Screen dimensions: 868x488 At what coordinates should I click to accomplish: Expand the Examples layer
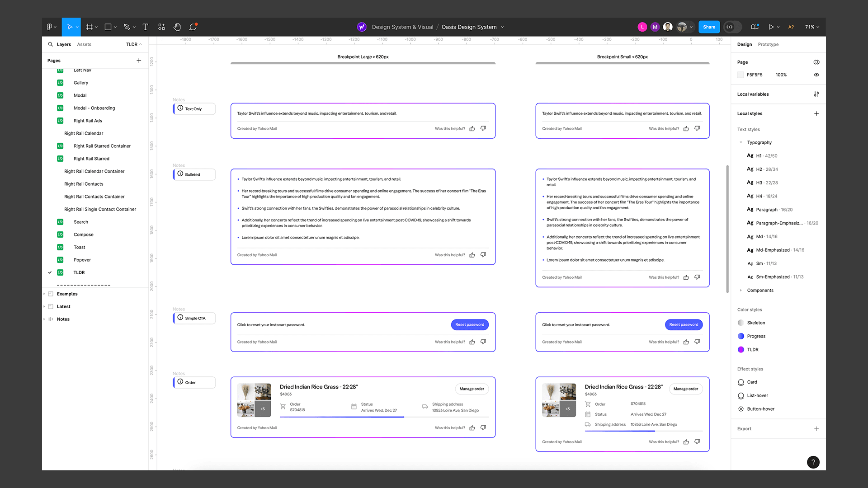pyautogui.click(x=44, y=294)
